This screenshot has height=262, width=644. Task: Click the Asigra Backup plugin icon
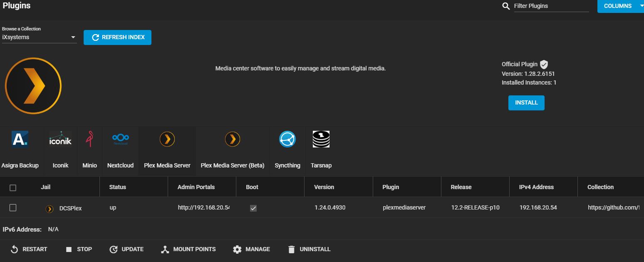point(20,139)
